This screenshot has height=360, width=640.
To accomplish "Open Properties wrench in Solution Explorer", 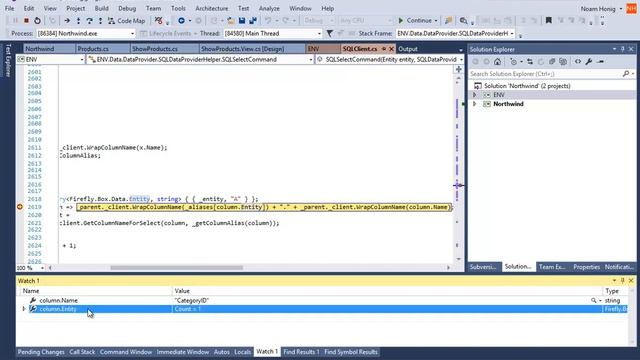I will [x=589, y=62].
